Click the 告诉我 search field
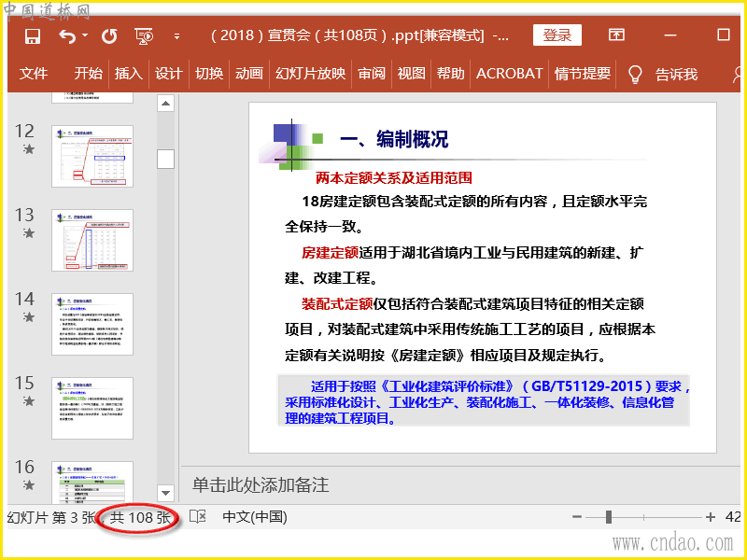747x560 pixels. (676, 75)
